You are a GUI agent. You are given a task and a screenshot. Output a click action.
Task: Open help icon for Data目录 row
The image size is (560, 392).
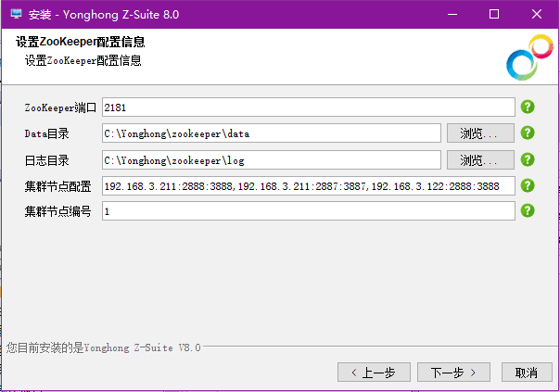tap(528, 133)
